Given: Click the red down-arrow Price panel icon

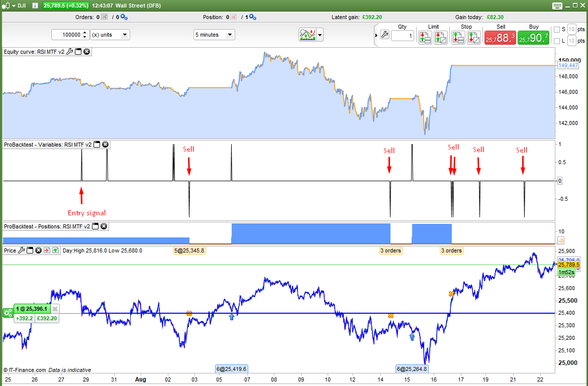Looking at the screenshot, I should click(x=47, y=250).
